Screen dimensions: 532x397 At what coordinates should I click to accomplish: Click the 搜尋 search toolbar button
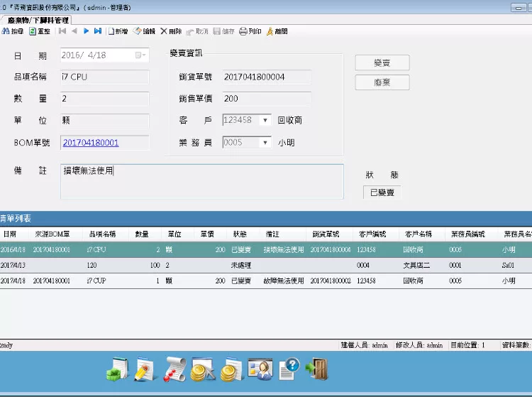[x=13, y=31]
